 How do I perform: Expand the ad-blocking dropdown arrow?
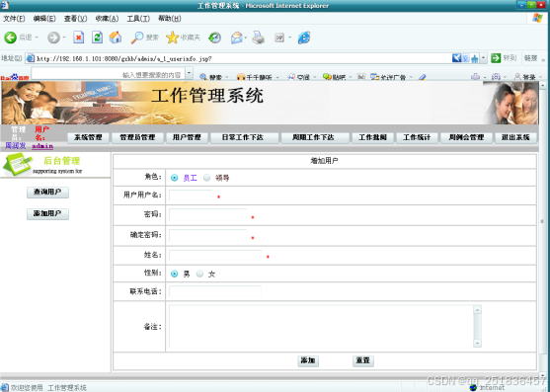tap(411, 77)
